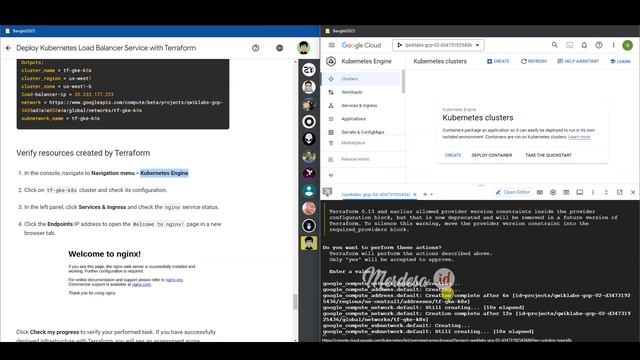
Task: Click TAKE THE QUICKSTART button
Action: point(548,155)
